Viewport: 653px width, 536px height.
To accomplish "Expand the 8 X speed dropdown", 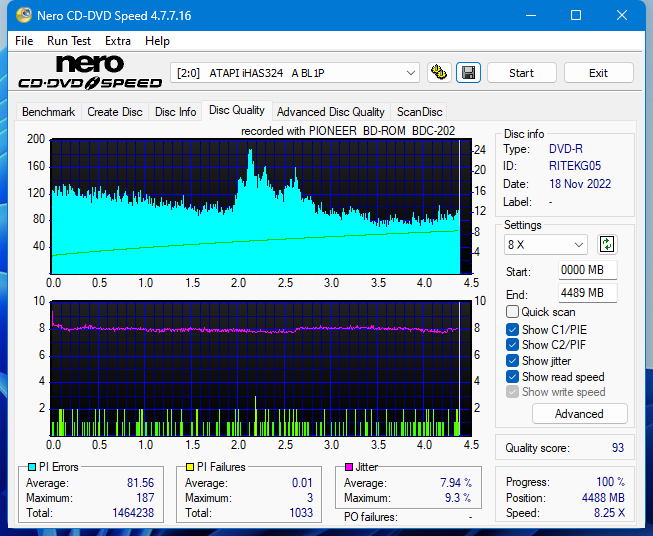I will click(x=546, y=244).
